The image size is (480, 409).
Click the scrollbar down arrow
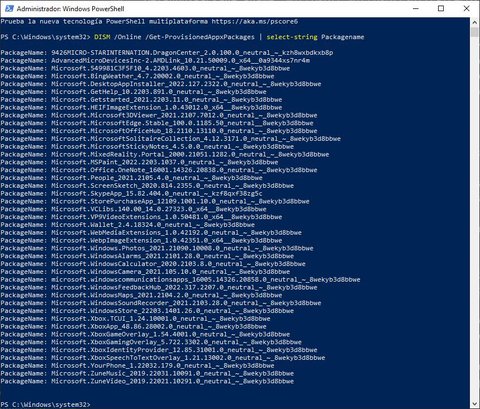pos(474,404)
